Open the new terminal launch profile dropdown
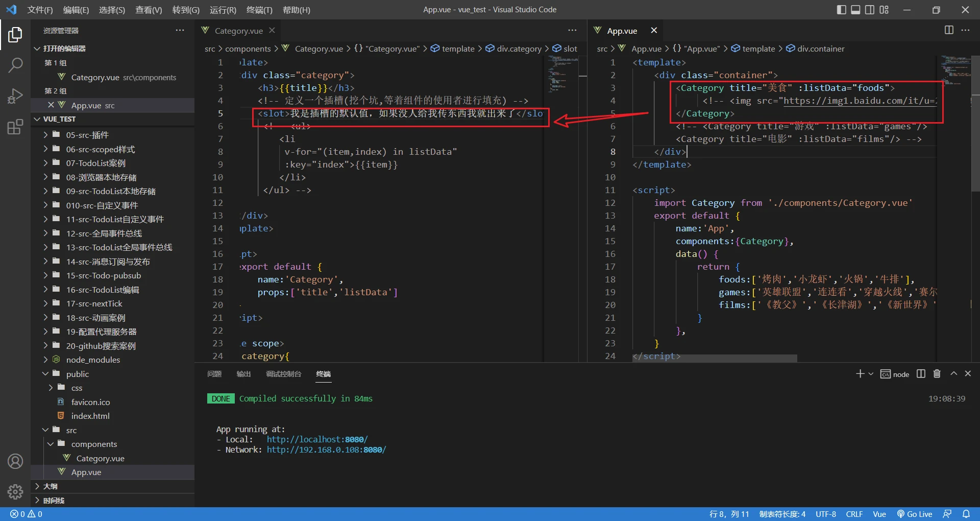The width and height of the screenshot is (980, 521). click(871, 374)
